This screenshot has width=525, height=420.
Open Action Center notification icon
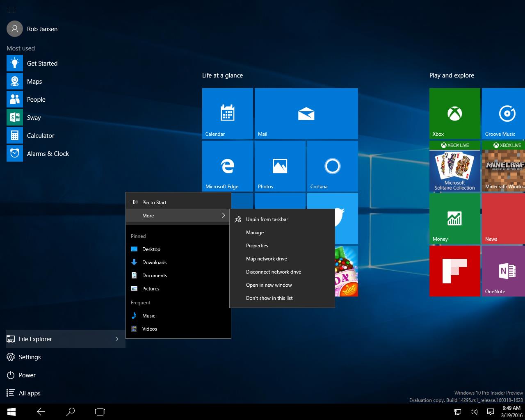[x=490, y=412]
